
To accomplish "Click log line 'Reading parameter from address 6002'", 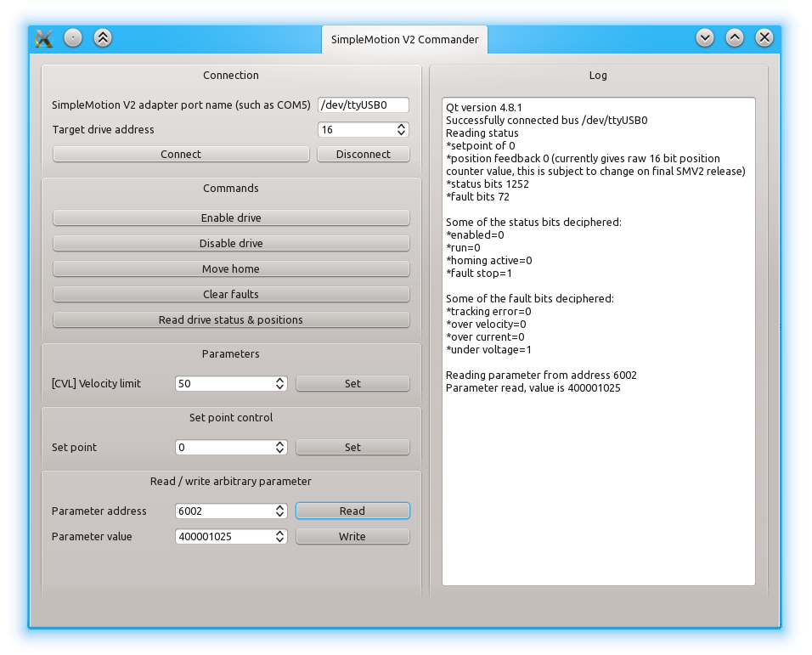I will [541, 375].
